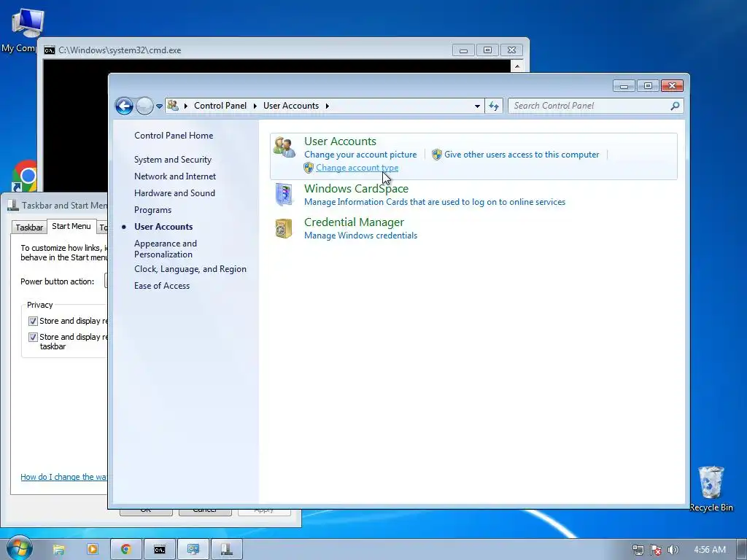Click Change account type link
Viewport: 747px width, 560px height.
(x=357, y=168)
